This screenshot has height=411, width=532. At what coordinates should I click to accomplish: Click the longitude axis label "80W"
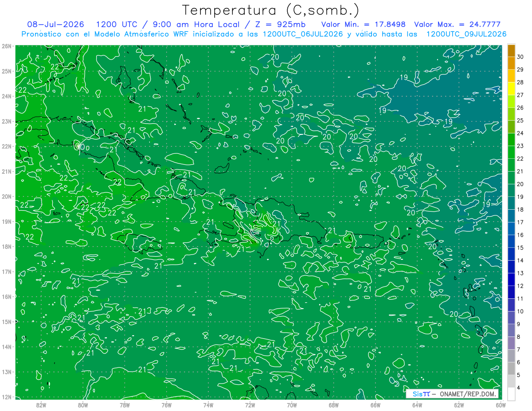coord(83,405)
